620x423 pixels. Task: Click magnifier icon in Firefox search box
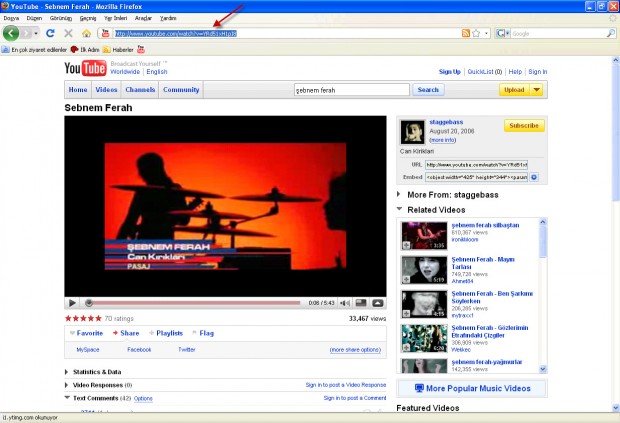611,34
